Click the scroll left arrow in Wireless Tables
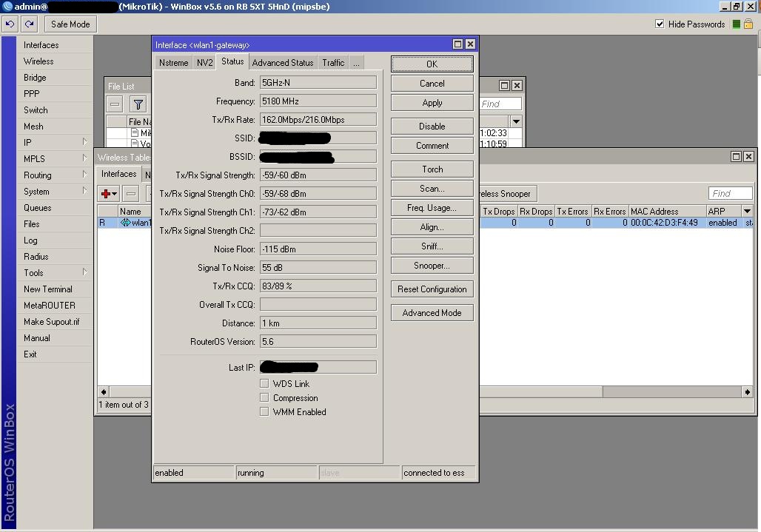761x532 pixels. click(x=104, y=391)
